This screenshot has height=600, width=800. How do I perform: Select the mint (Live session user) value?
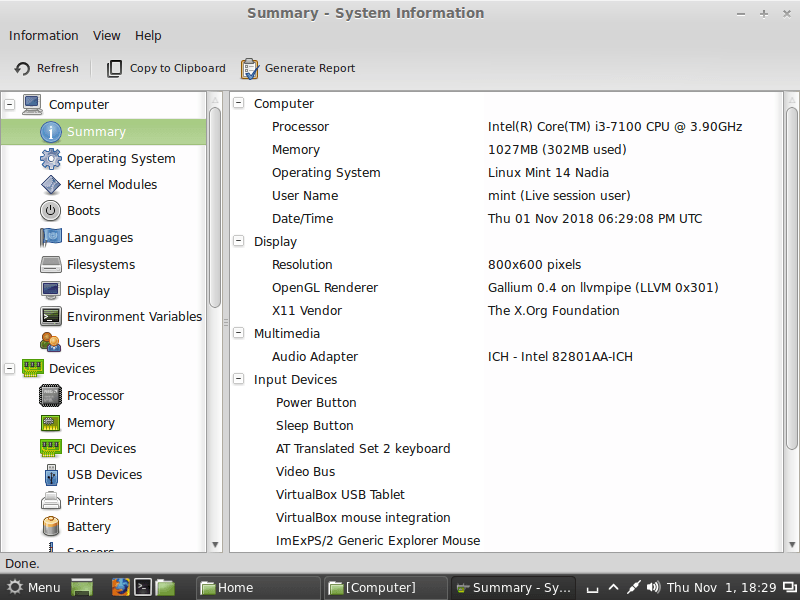559,195
